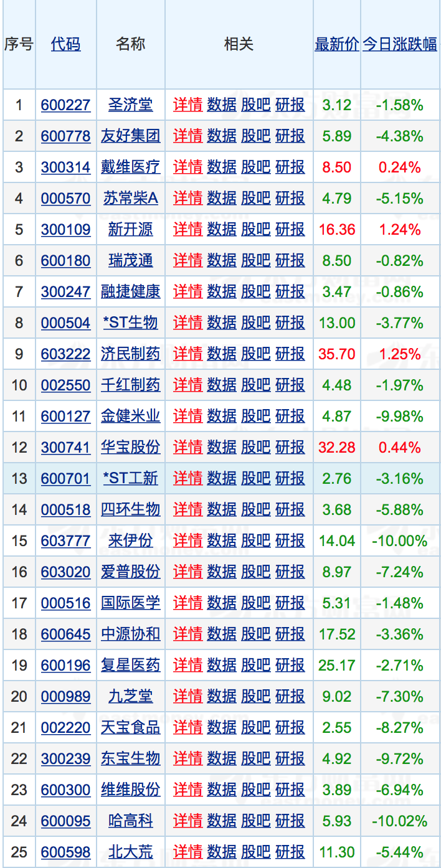Visit 股吧 for 新开源

point(256,230)
